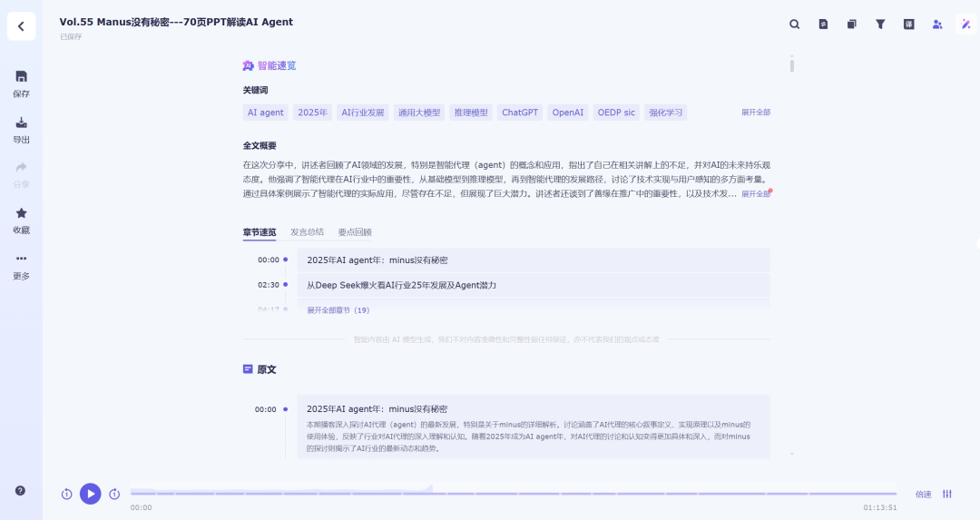Click the copy pages icon in top toolbar
980x520 pixels.
point(851,25)
